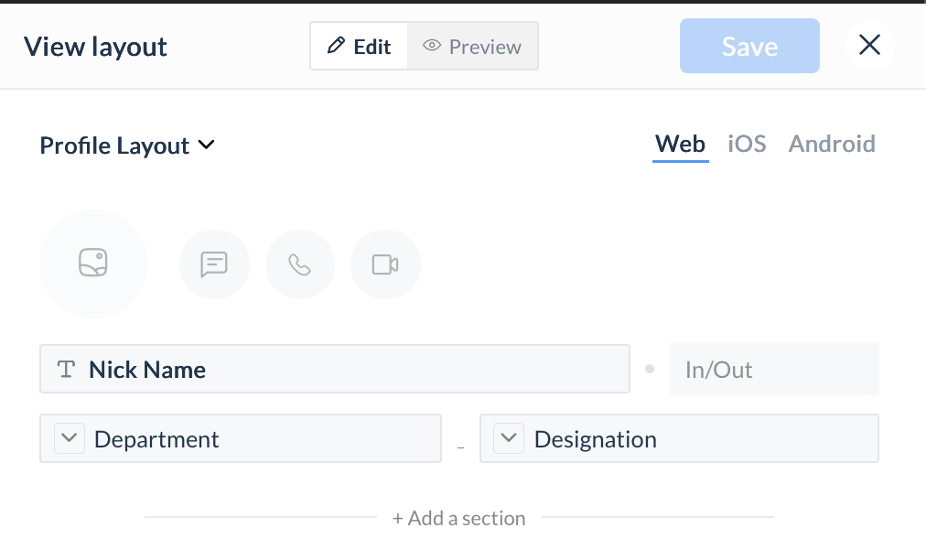This screenshot has width=926, height=560.
Task: Click the status dot beside In/Out
Action: (x=650, y=369)
